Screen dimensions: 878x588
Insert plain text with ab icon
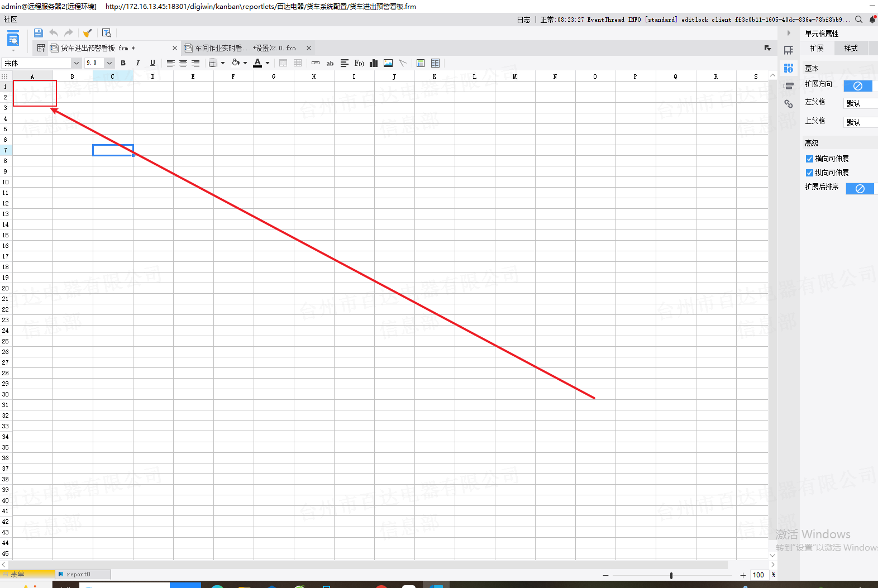[330, 64]
